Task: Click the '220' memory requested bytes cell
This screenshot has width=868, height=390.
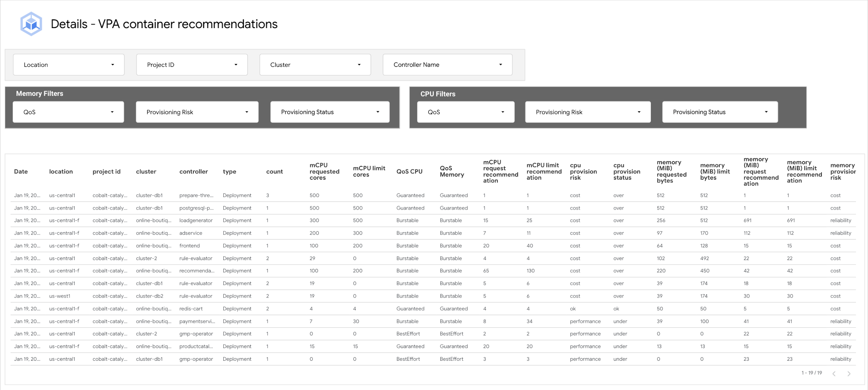Action: click(661, 271)
